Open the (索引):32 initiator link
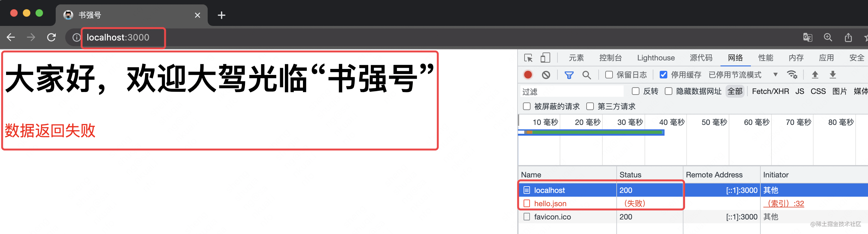 point(783,203)
